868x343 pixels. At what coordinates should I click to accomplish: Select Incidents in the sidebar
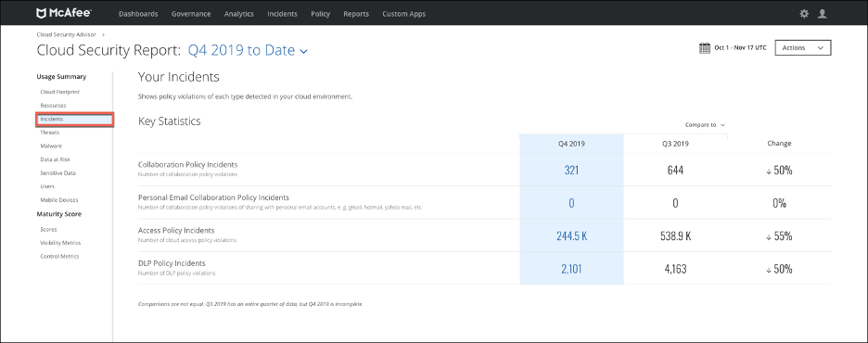click(x=75, y=119)
